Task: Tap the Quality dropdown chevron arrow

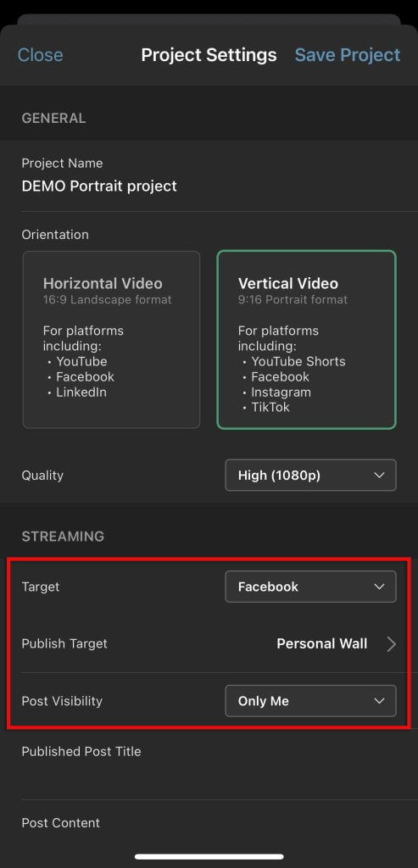Action: [x=379, y=476]
